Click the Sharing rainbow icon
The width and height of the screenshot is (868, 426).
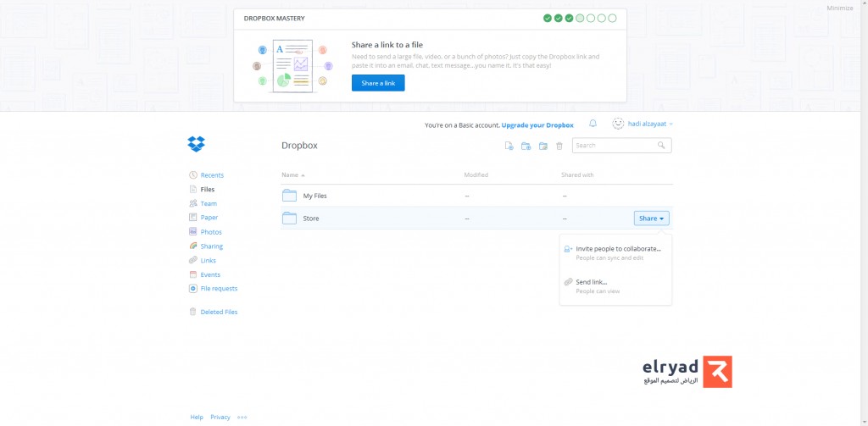pos(192,246)
